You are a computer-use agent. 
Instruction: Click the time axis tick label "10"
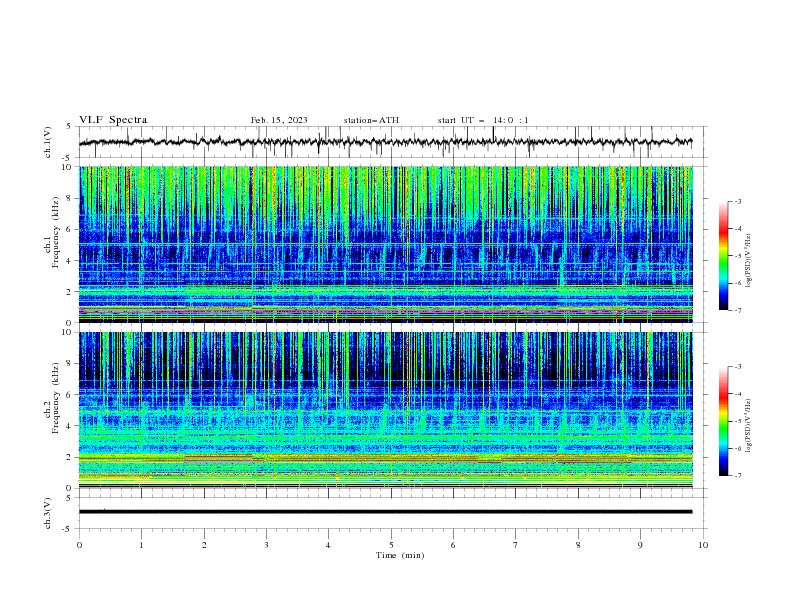[703, 545]
